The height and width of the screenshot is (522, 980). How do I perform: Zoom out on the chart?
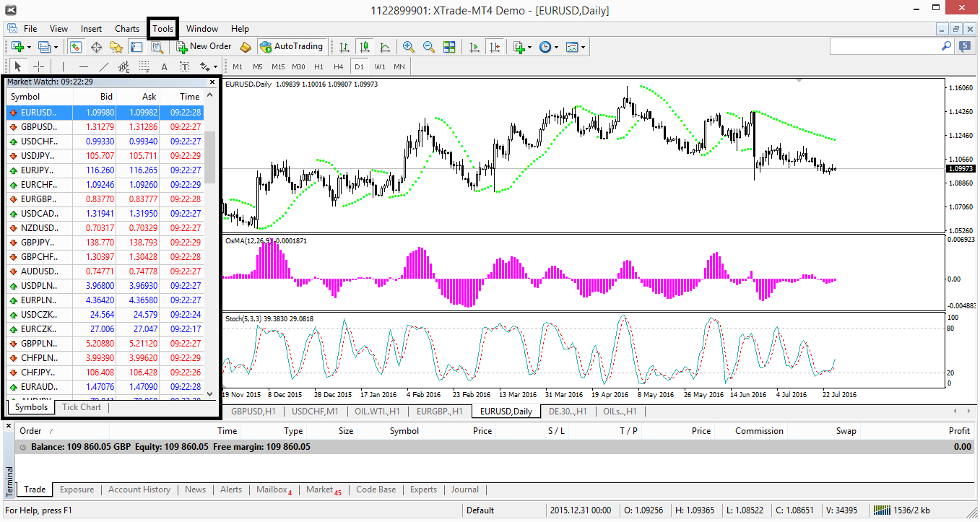[429, 47]
